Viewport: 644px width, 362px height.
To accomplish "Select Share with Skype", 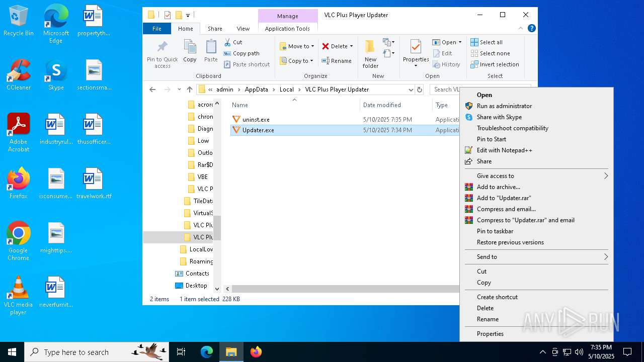I will point(536,117).
